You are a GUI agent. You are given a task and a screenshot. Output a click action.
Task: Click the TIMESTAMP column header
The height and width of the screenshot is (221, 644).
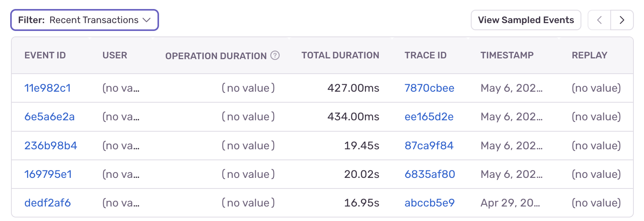(x=507, y=55)
